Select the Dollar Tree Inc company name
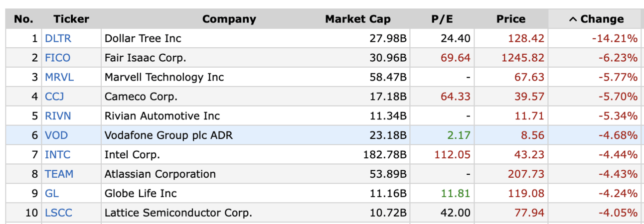 coord(143,38)
